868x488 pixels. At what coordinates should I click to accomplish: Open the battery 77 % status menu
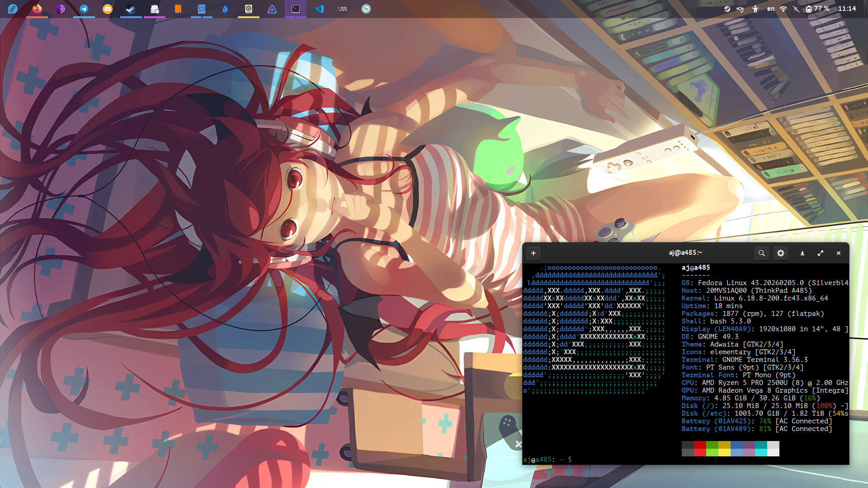(817, 9)
